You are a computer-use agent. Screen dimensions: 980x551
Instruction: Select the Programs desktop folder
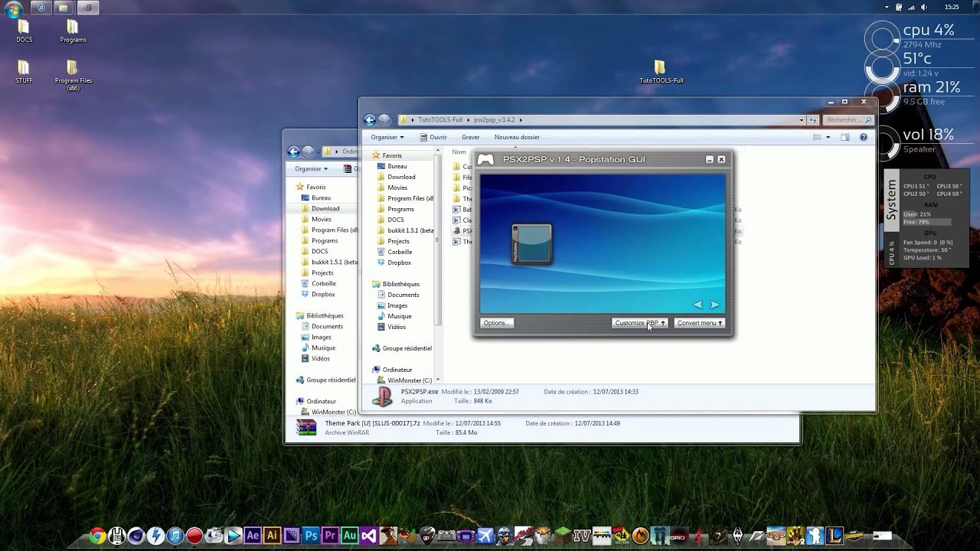[x=73, y=31]
